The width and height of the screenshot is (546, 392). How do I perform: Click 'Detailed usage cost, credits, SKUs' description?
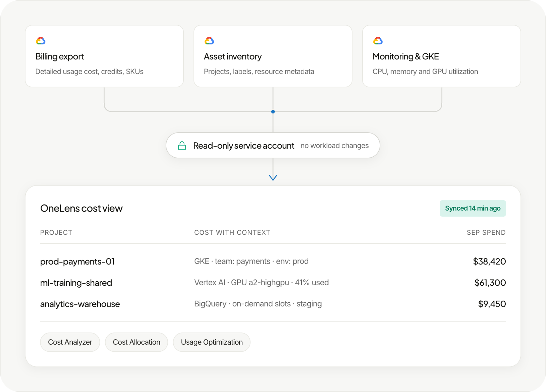89,72
